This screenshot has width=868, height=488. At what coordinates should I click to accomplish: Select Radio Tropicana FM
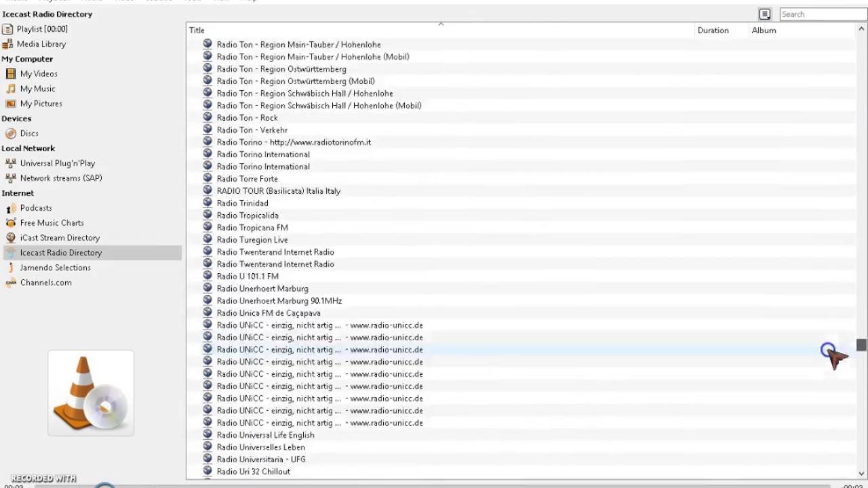tap(252, 228)
